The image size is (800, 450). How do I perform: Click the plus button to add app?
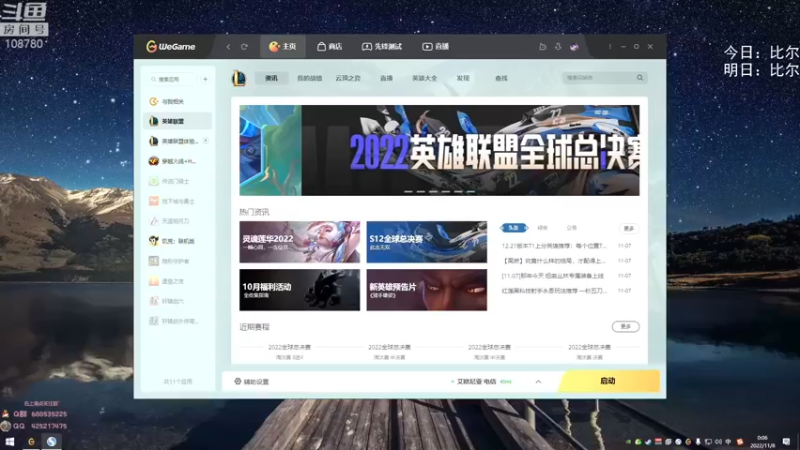point(205,79)
